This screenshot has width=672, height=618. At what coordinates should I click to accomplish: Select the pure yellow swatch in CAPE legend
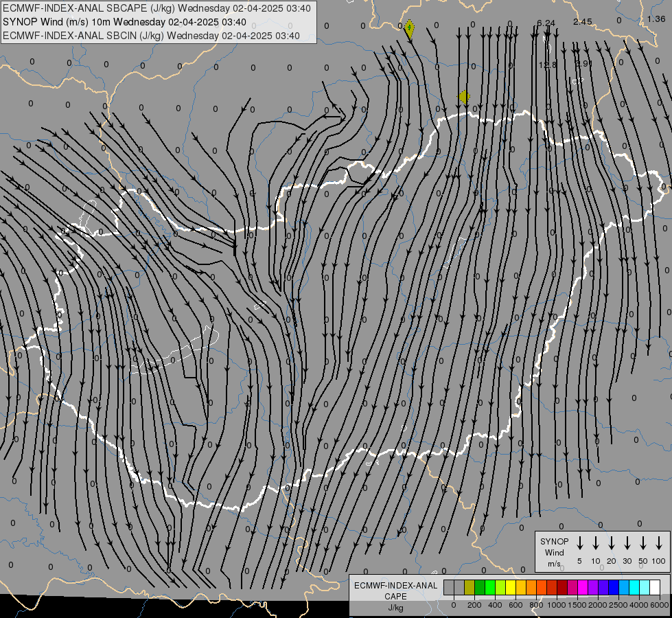pos(511,587)
